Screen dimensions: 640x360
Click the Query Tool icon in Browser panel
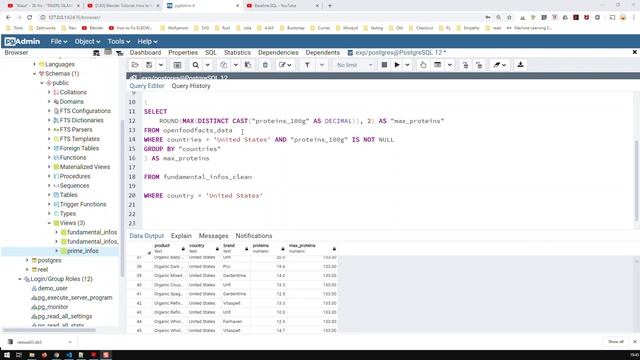pos(96,53)
